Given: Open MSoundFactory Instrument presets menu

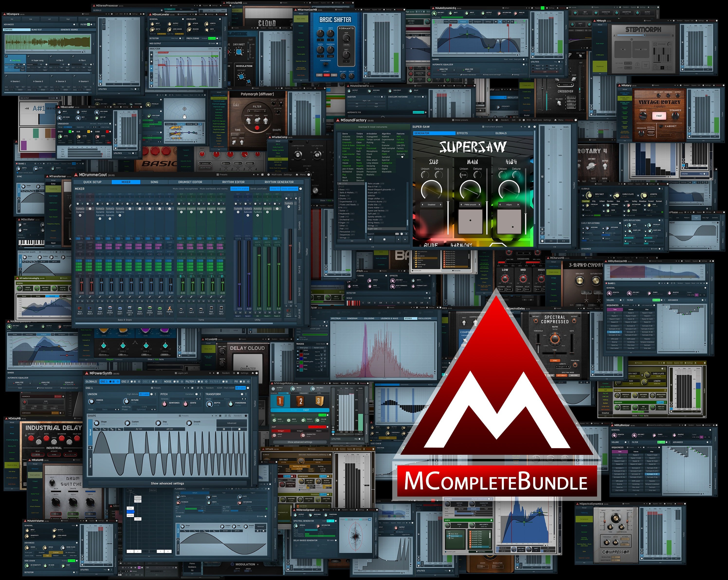Looking at the screenshot, I should pos(493,127).
